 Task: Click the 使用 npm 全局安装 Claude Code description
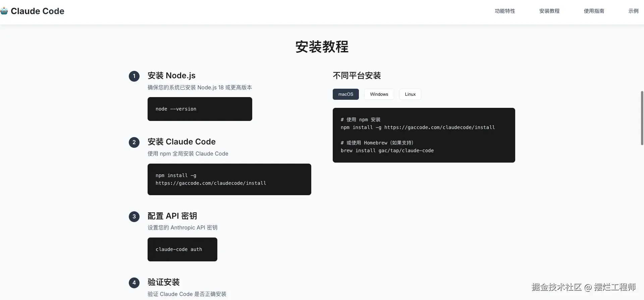click(x=188, y=154)
